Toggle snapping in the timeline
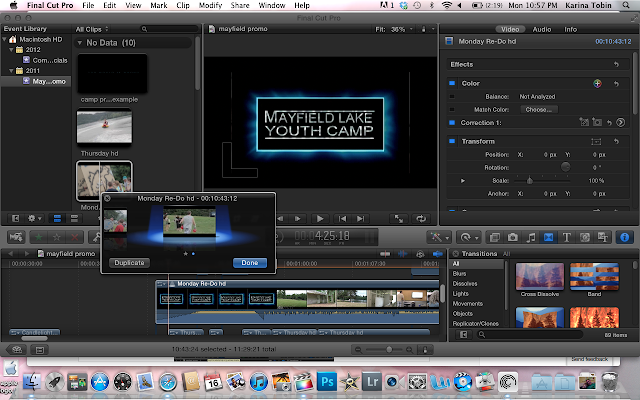Viewport: 640px width, 400px height. point(438,254)
